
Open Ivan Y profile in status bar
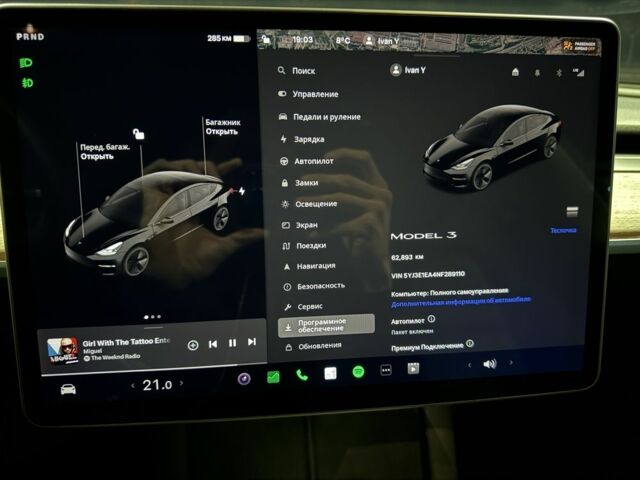tap(382, 41)
